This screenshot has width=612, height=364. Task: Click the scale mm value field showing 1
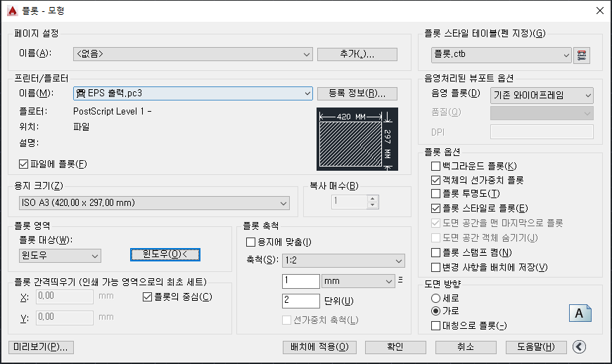tap(301, 281)
